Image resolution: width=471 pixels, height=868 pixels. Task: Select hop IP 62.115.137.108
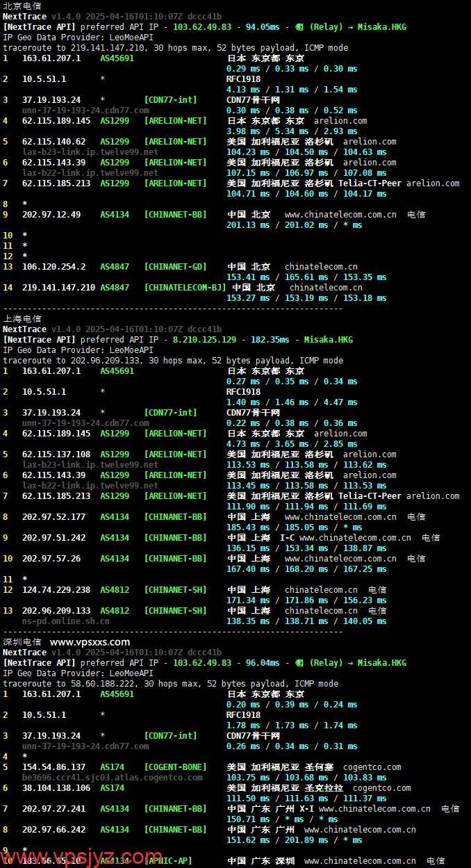(56, 454)
